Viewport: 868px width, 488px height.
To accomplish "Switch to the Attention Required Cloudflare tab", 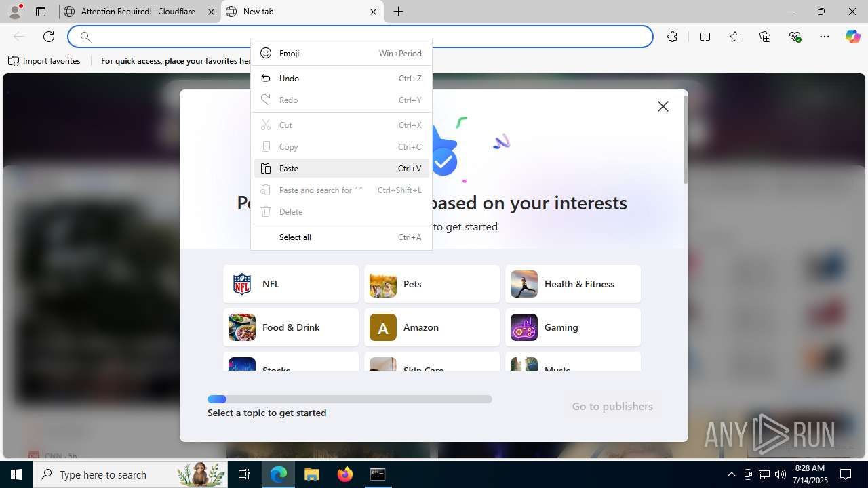I will tap(139, 12).
